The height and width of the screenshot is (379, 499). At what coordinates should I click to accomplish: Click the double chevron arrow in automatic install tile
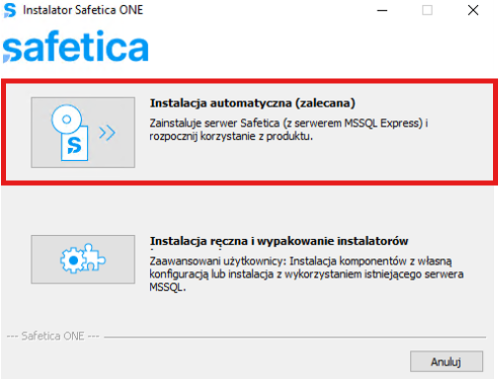107,133
